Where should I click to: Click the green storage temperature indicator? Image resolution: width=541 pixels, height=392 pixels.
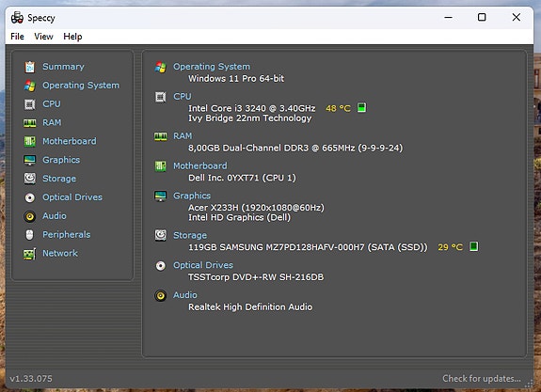[473, 246]
